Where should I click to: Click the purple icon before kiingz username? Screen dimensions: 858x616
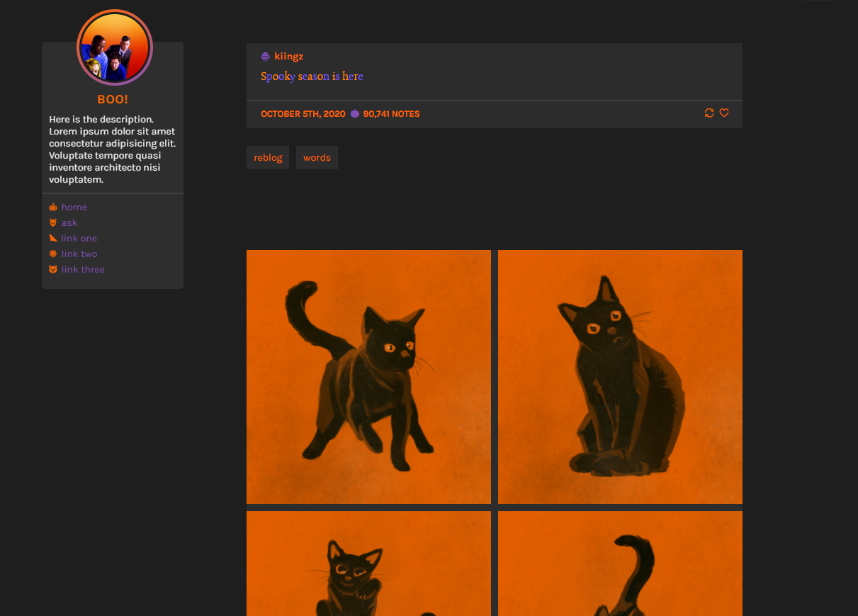click(265, 57)
